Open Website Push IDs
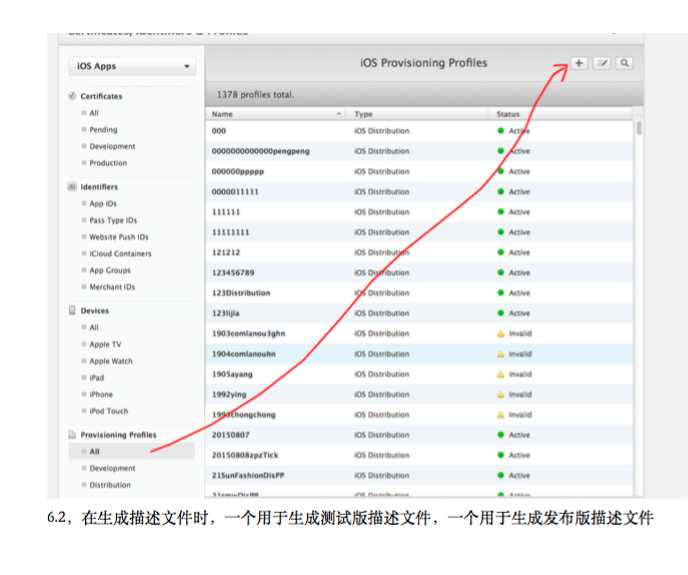Image resolution: width=688 pixels, height=575 pixels. pyautogui.click(x=119, y=237)
